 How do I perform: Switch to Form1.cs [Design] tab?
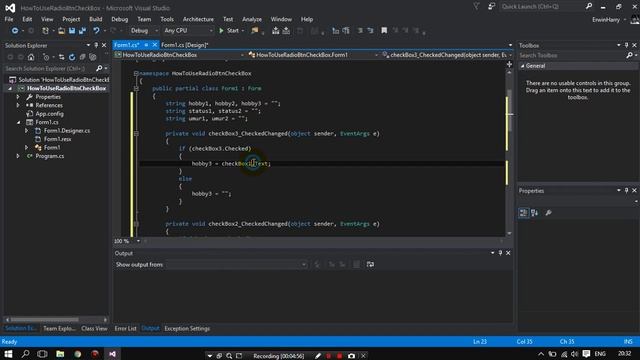(x=184, y=45)
